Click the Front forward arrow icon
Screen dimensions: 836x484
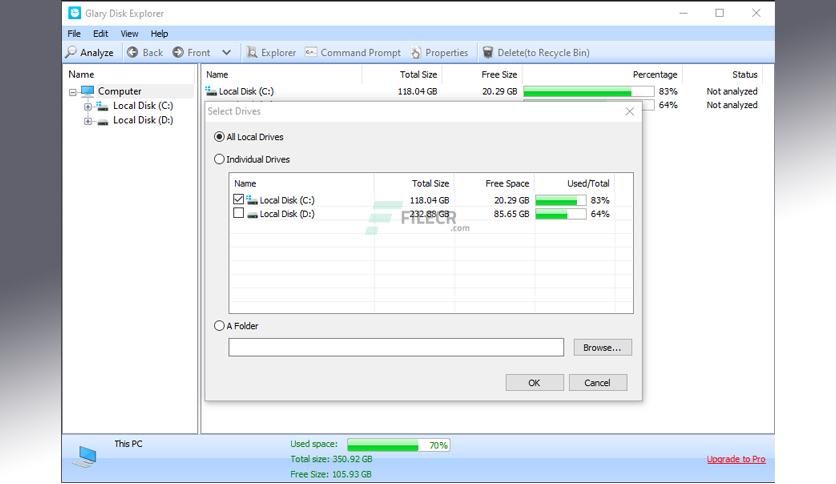tap(178, 52)
